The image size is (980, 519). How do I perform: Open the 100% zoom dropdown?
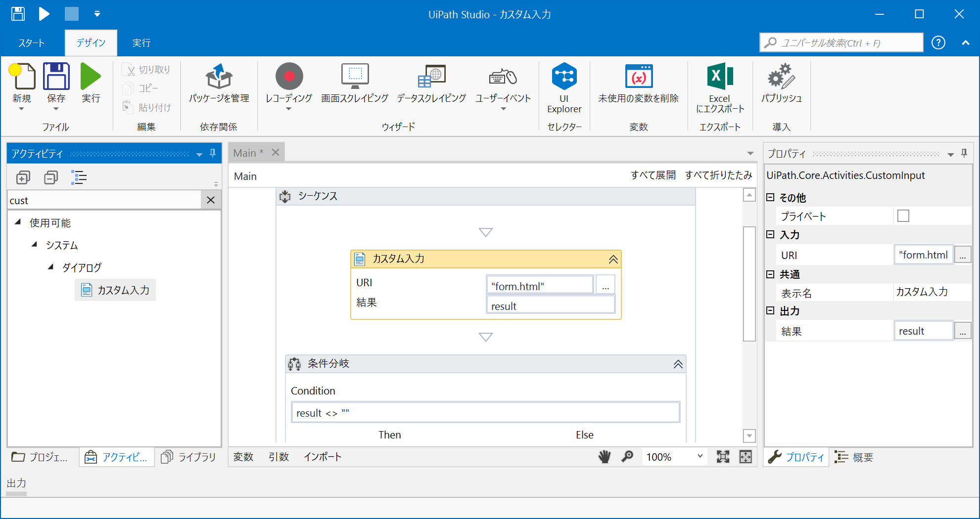[700, 456]
